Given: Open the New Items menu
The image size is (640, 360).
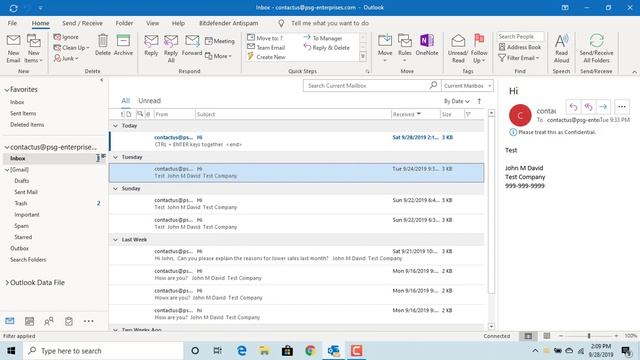Looking at the screenshot, I should pyautogui.click(x=33, y=49).
